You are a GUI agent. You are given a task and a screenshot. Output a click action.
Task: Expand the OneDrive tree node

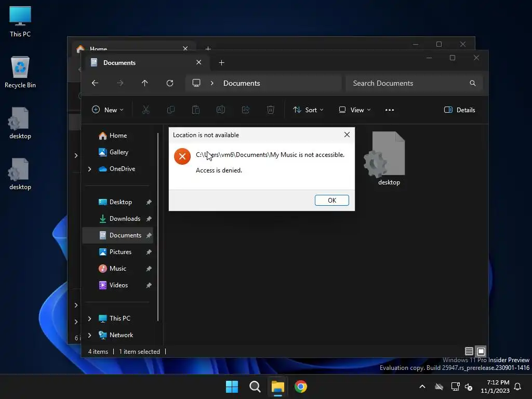pos(89,169)
